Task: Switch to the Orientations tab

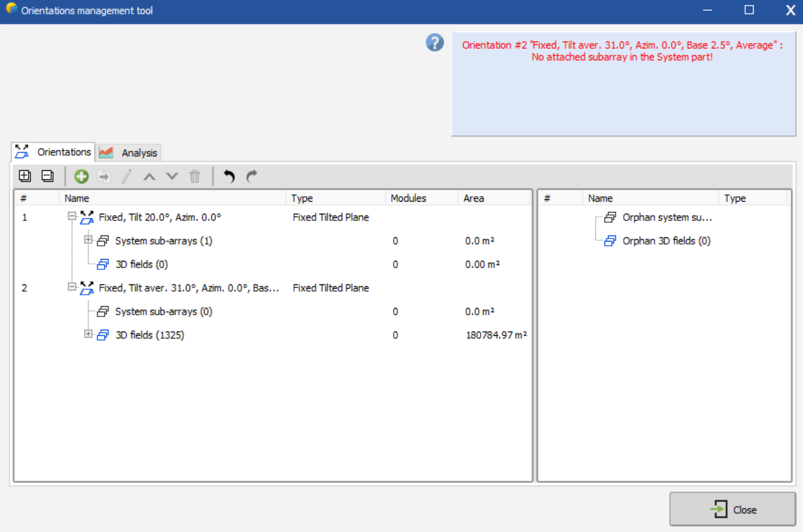Action: coord(53,152)
